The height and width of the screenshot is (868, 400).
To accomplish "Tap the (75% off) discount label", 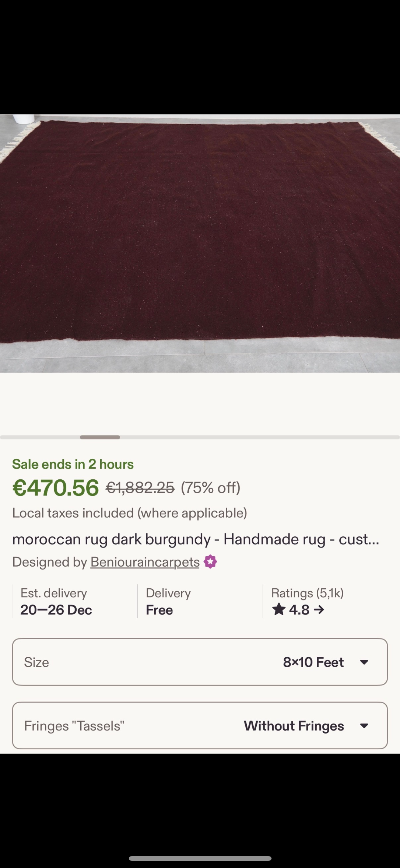I will (211, 488).
